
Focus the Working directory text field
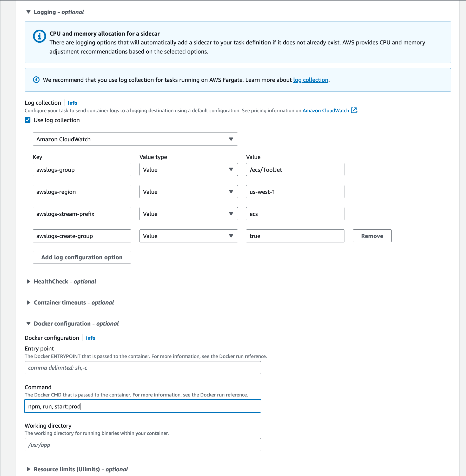(x=143, y=445)
